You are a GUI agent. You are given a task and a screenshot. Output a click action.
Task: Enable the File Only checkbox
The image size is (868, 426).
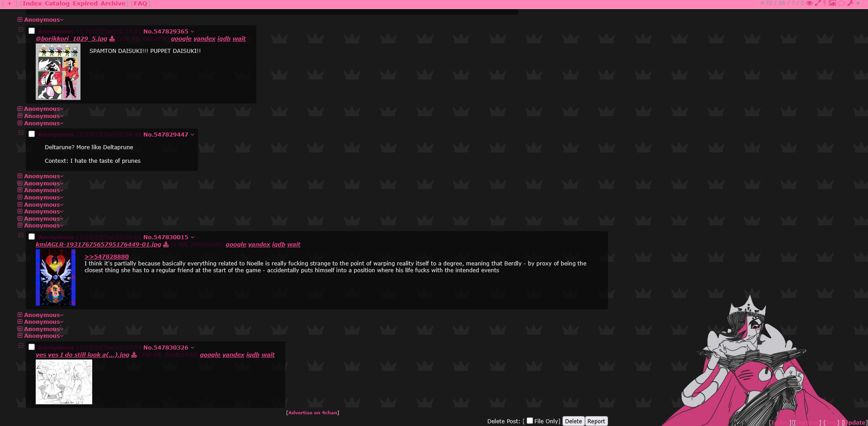[x=530, y=421]
